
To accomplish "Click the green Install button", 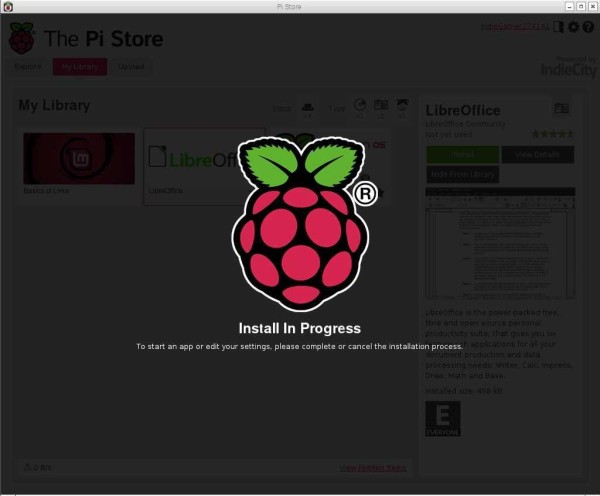I will [463, 154].
